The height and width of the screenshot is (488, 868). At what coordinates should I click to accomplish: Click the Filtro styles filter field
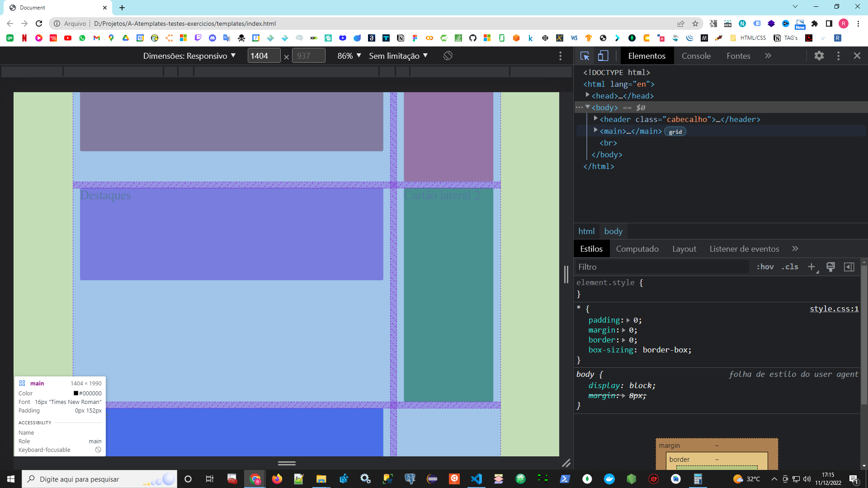point(662,267)
